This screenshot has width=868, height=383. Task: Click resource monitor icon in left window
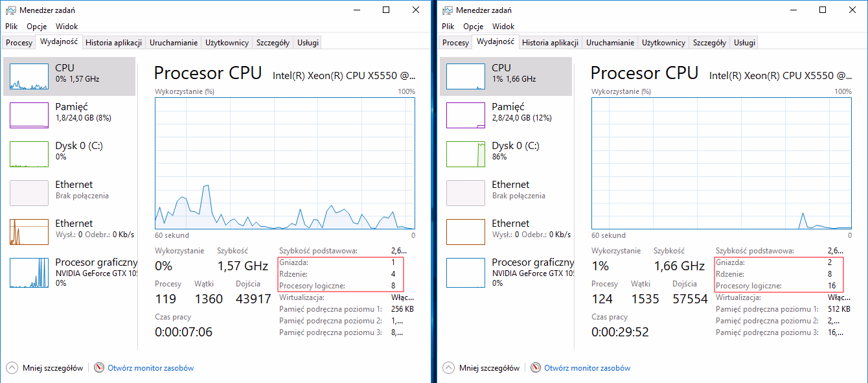[99, 367]
